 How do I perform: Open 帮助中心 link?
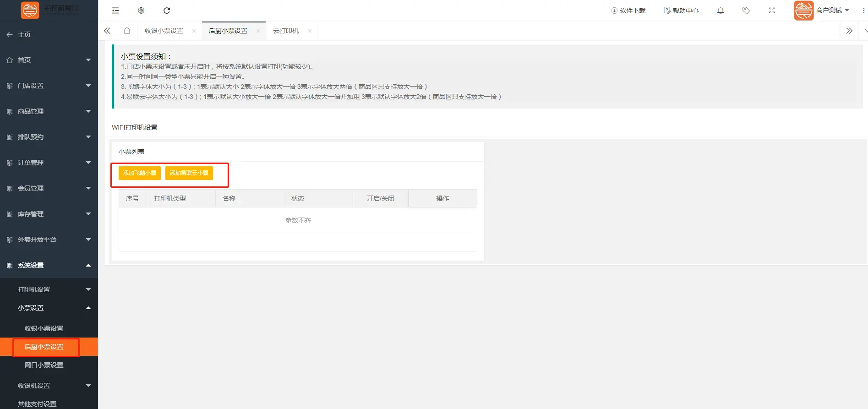686,11
